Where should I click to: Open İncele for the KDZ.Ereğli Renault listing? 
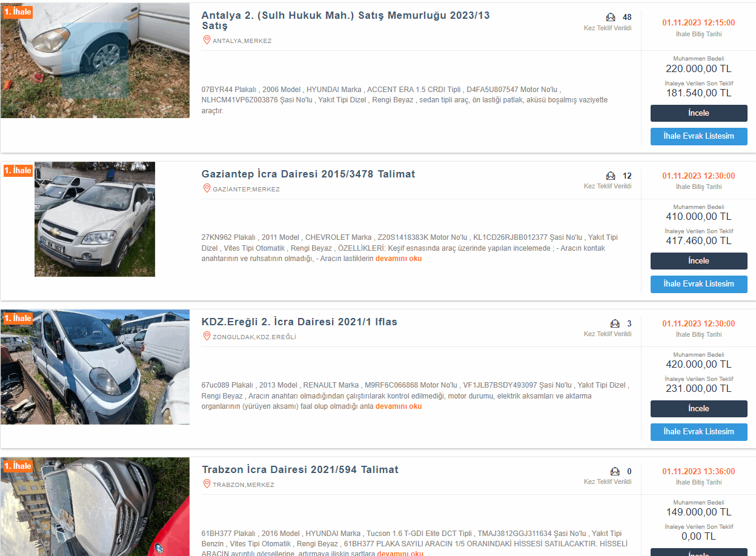(x=698, y=409)
